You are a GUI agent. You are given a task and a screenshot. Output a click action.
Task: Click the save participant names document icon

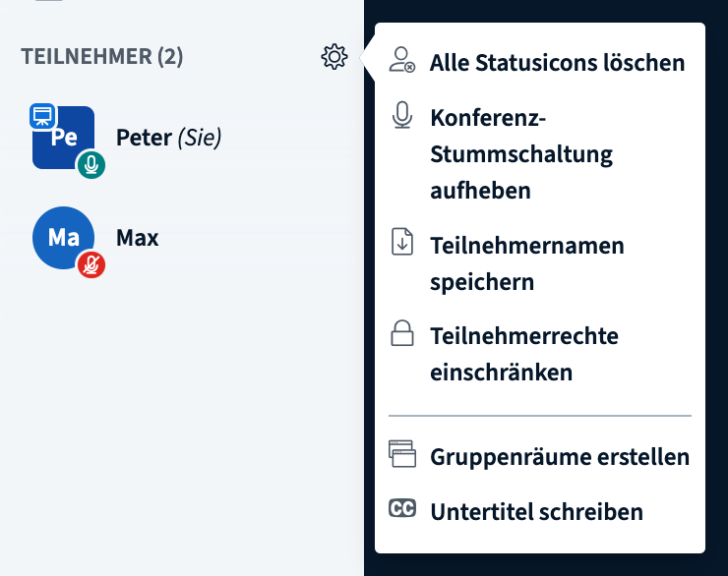click(x=402, y=241)
